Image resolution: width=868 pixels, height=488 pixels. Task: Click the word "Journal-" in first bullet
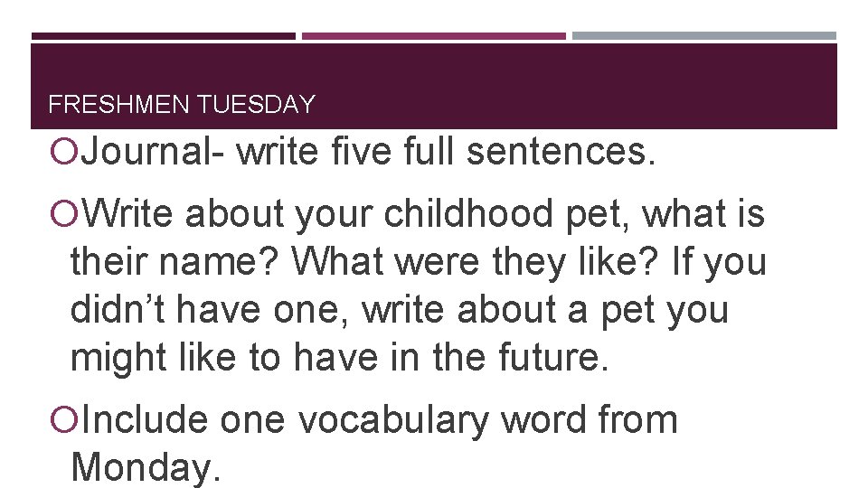click(153, 155)
